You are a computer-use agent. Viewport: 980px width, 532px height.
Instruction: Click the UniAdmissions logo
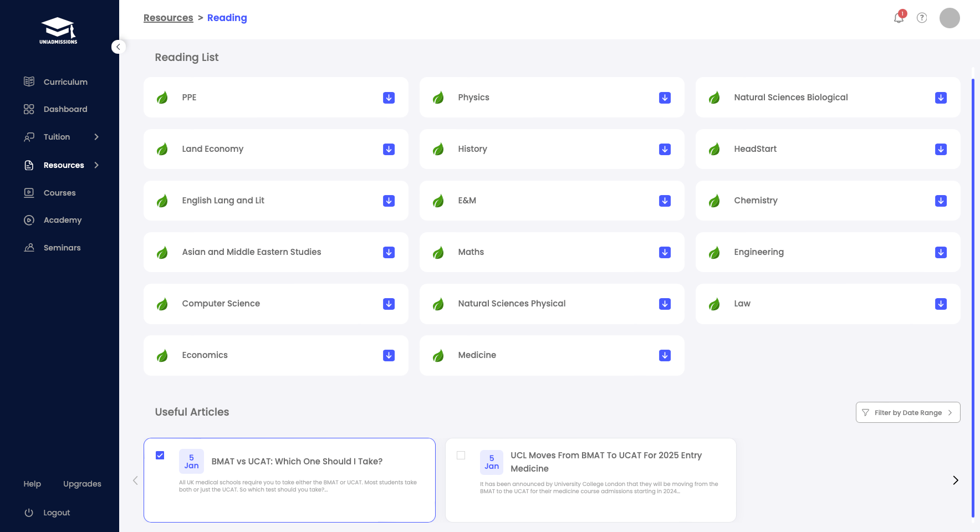point(58,31)
